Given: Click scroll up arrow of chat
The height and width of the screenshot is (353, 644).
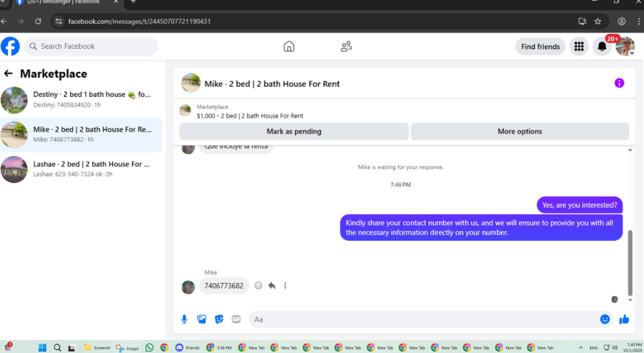Looking at the screenshot, I should pos(630,150).
